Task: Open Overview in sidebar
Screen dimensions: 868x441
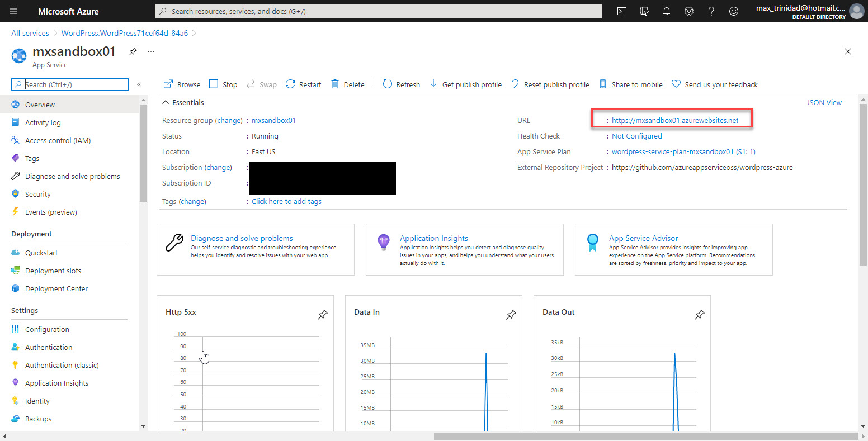Action: point(69,105)
